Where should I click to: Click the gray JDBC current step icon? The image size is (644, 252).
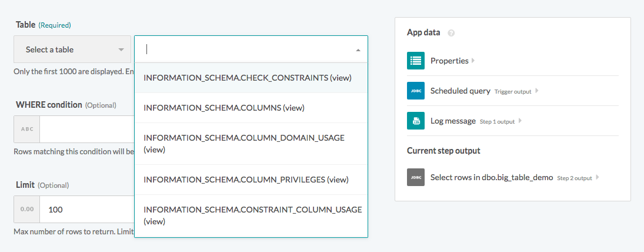click(416, 177)
